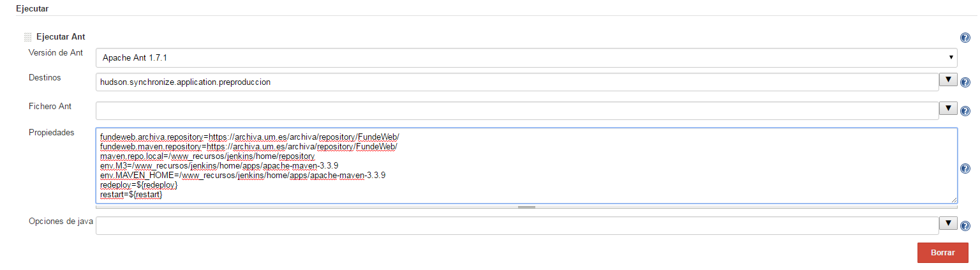Click the Propiedades textarea corner resize grip
This screenshot has width=980, height=270.
[954, 200]
